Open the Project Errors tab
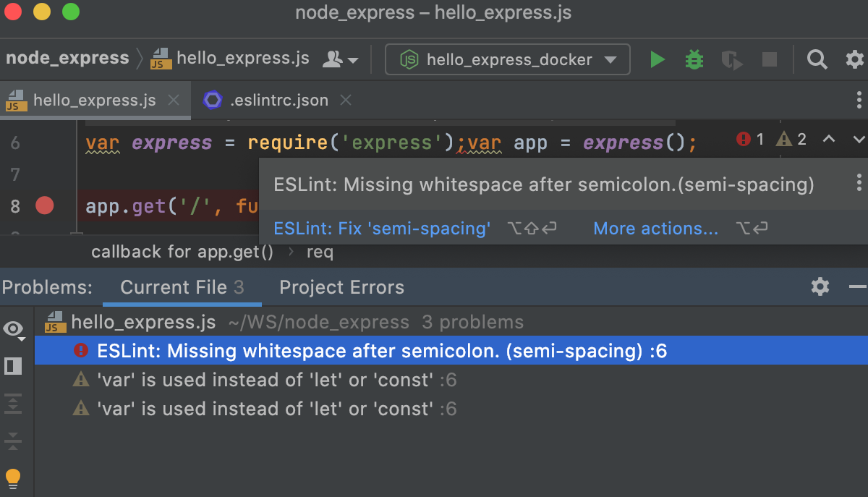 point(341,287)
